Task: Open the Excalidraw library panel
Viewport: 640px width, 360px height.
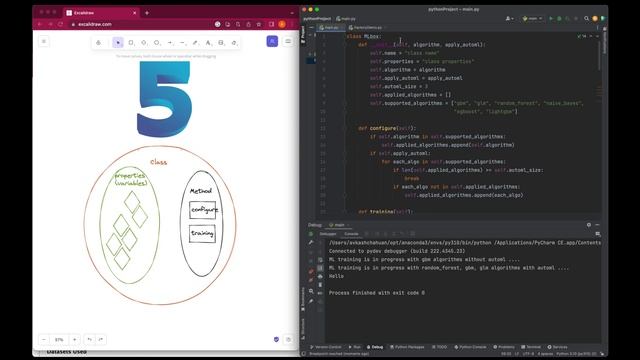Action: pos(288,41)
